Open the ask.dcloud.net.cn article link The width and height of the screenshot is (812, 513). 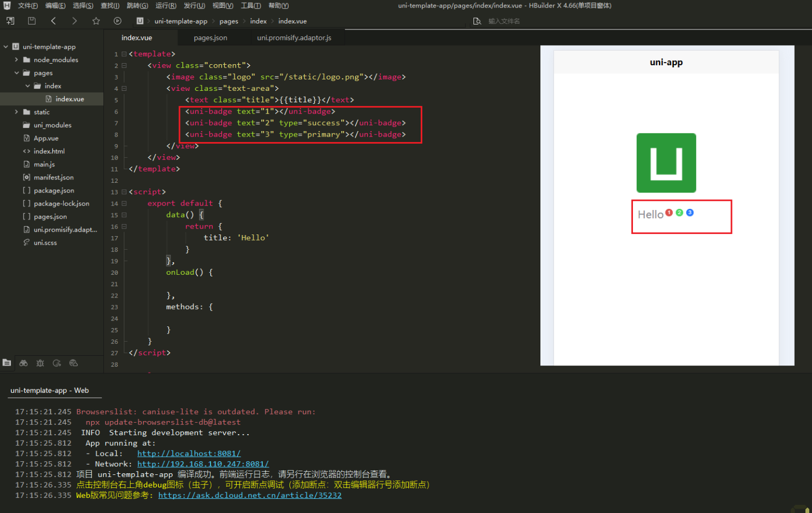pos(250,496)
